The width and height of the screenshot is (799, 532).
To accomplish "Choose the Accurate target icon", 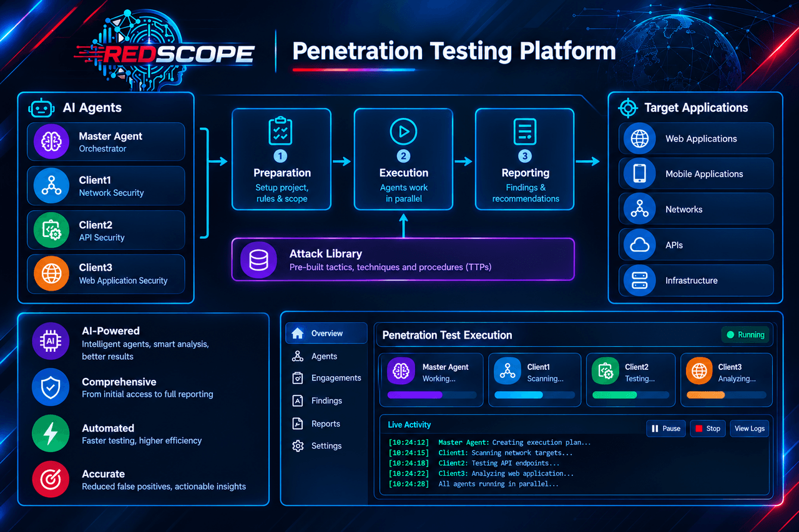I will tap(51, 479).
